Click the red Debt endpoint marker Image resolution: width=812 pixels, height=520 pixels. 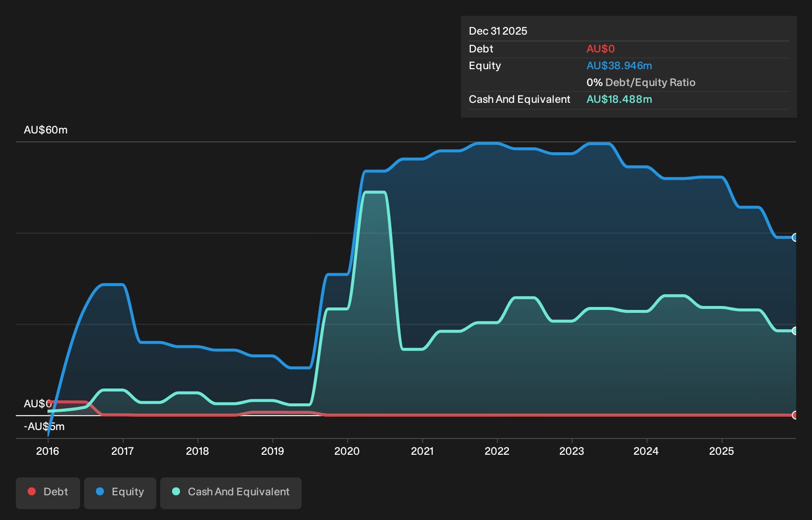(795, 415)
